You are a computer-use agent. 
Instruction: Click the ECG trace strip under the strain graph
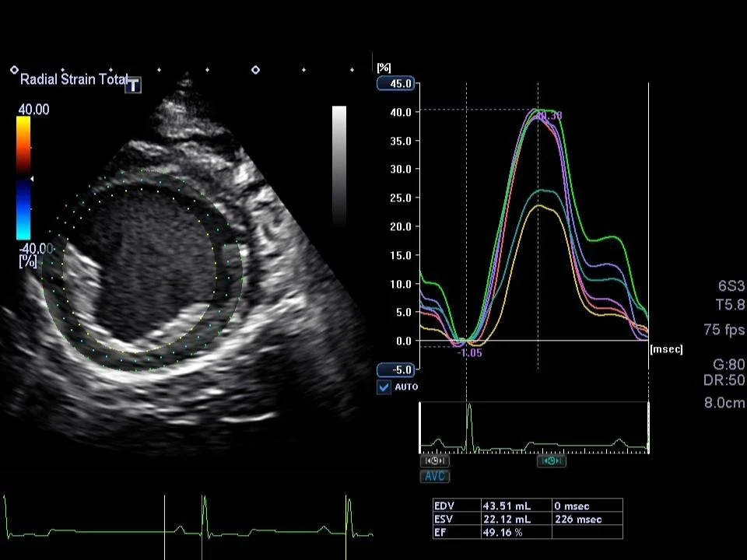(534, 426)
